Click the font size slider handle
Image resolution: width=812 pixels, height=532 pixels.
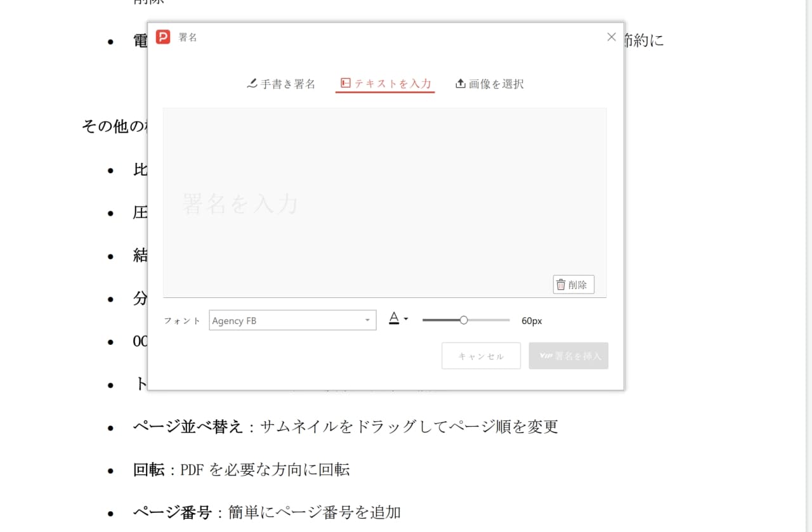[464, 320]
